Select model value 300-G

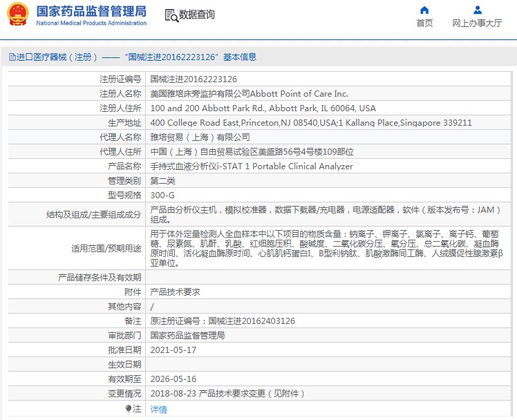(x=162, y=195)
